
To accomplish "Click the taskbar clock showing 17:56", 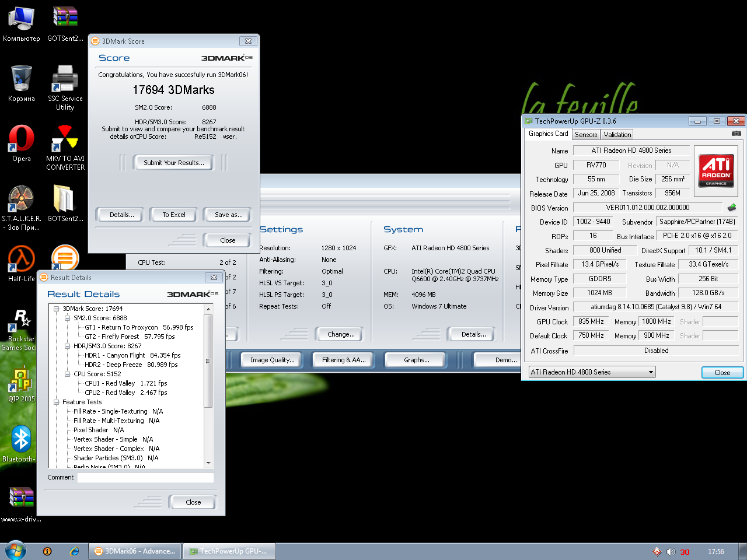I will point(715,551).
